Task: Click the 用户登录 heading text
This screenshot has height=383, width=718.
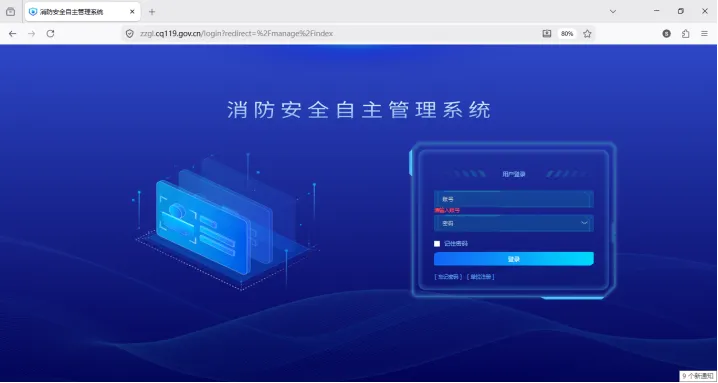Action: (x=514, y=174)
